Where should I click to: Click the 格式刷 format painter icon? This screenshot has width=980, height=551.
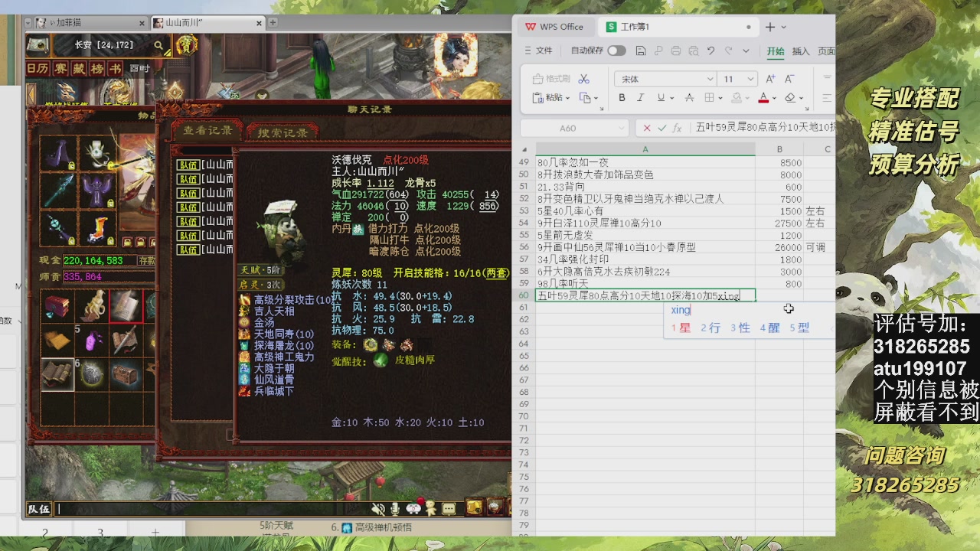click(551, 79)
